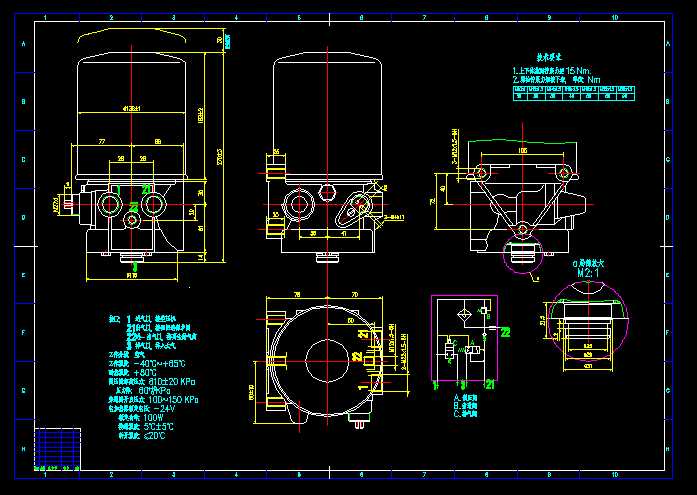Select the 41 dimension in side view
Viewport: 697px width, 495px height.
[344, 233]
